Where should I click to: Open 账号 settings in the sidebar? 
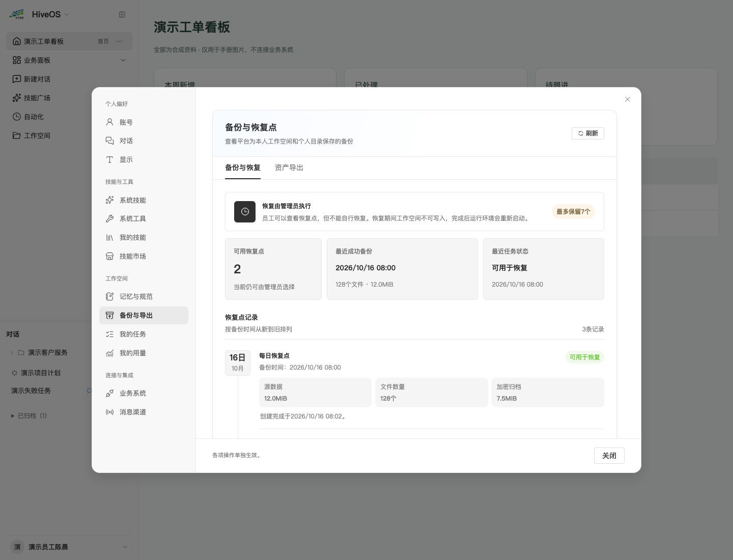coord(144,122)
